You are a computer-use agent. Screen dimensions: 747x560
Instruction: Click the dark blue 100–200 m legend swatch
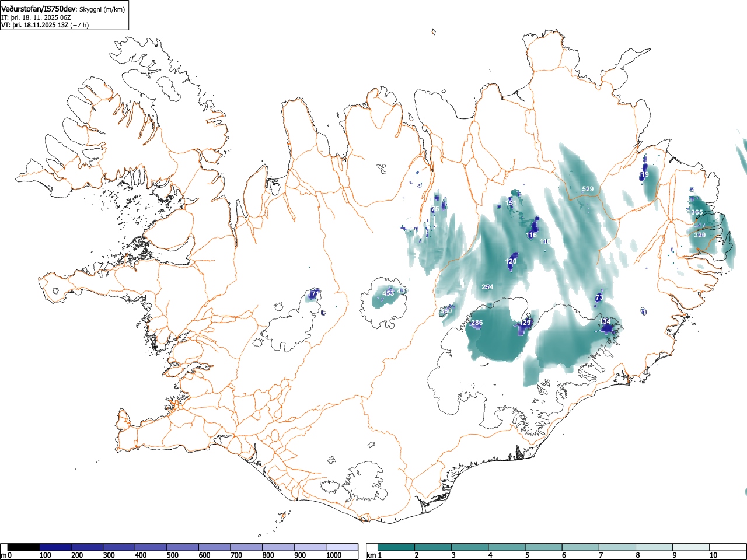tap(55, 547)
